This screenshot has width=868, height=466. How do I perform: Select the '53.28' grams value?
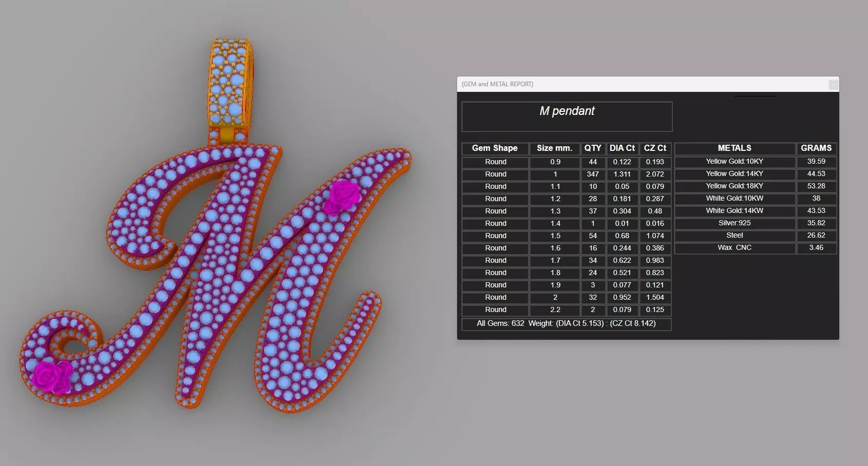pos(816,186)
